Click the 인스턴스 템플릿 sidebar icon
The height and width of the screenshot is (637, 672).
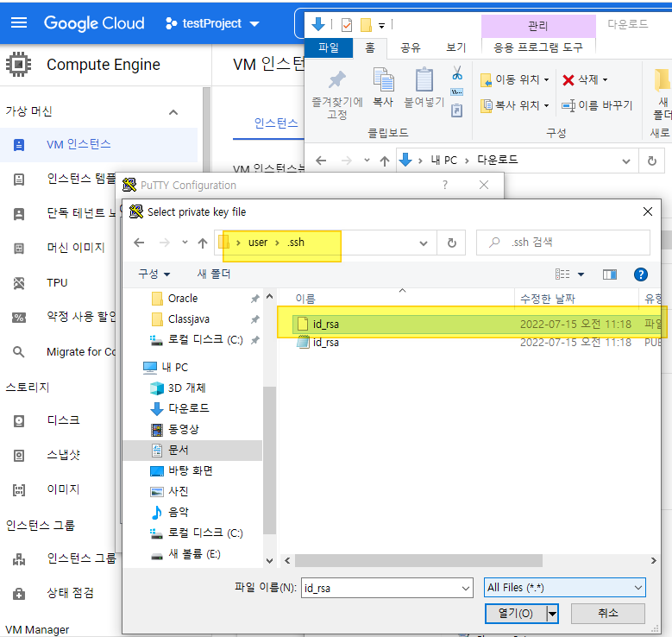pyautogui.click(x=19, y=179)
